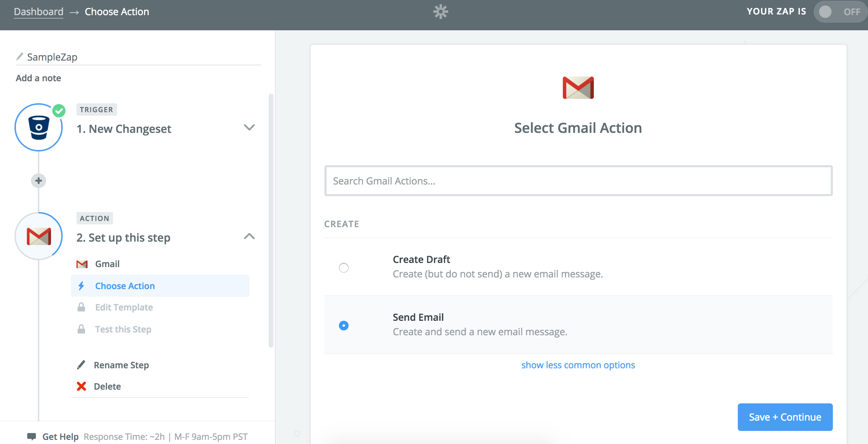The image size is (868, 444).
Task: Click the large Gmail logo above Select Gmail Action
Action: click(x=578, y=87)
